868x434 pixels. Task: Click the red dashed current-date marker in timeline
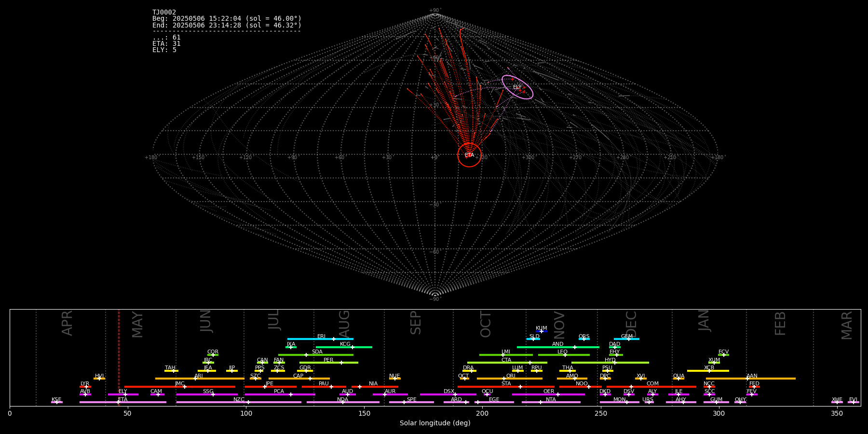(x=119, y=357)
